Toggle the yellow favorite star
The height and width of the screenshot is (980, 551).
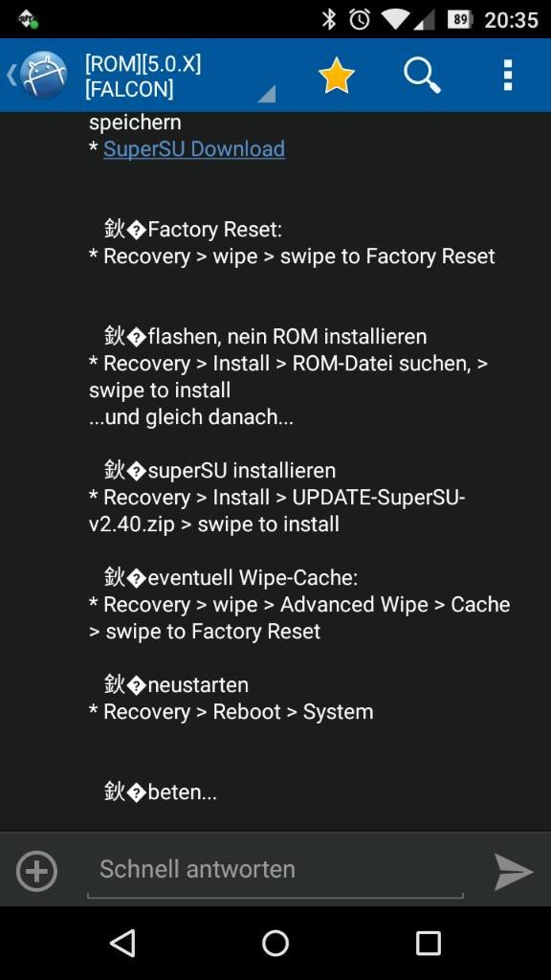point(336,76)
